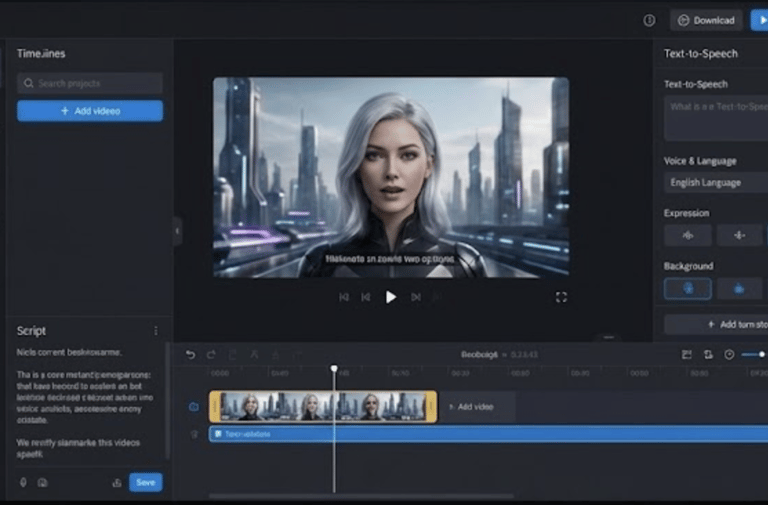Click the delete clip icon in timeline toolbar
This screenshot has width=768, height=505.
click(276, 355)
